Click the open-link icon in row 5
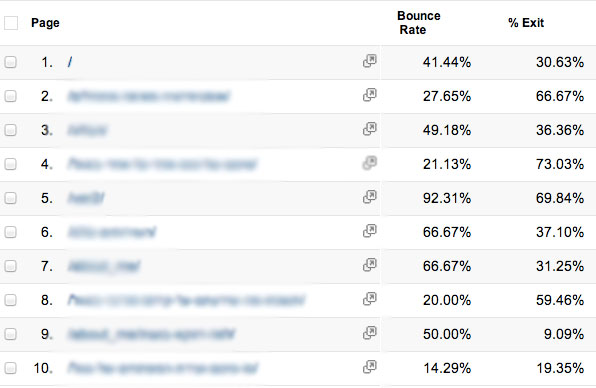This screenshot has height=388, width=596. [x=369, y=197]
